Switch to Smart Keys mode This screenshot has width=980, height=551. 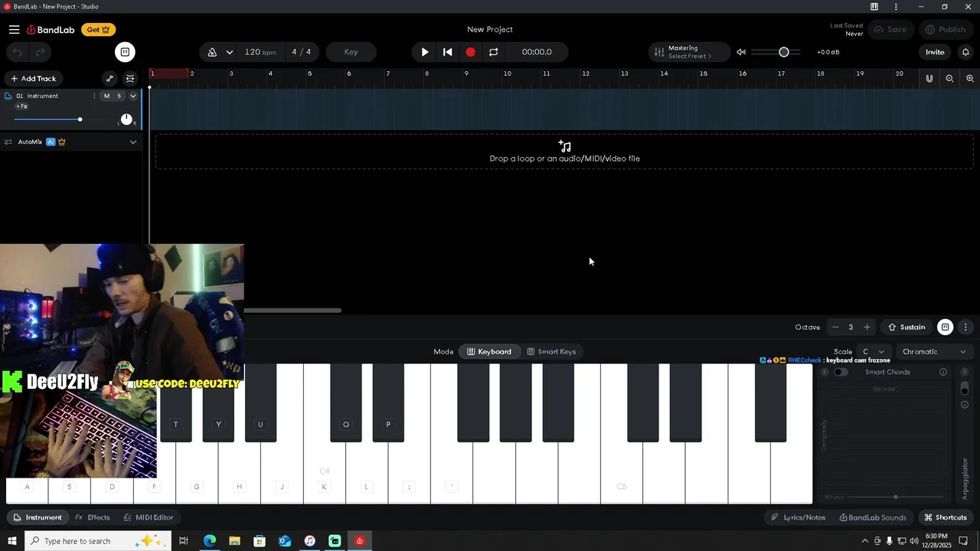click(551, 352)
